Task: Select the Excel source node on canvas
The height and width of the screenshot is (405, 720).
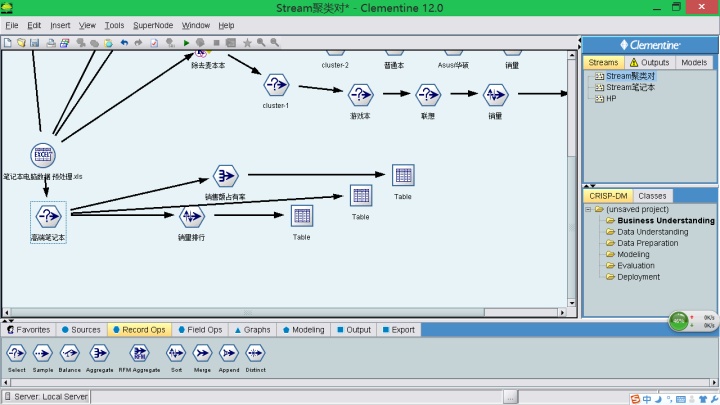Action: (x=43, y=155)
